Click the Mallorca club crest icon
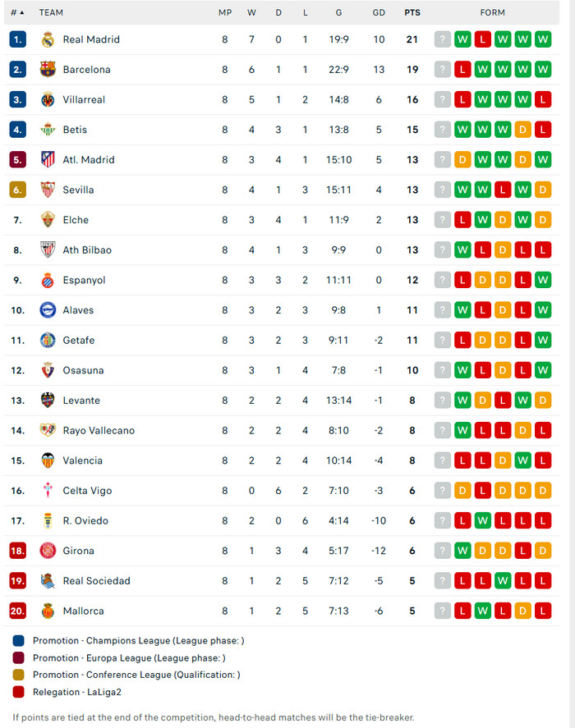Image resolution: width=575 pixels, height=728 pixels. pos(48,611)
